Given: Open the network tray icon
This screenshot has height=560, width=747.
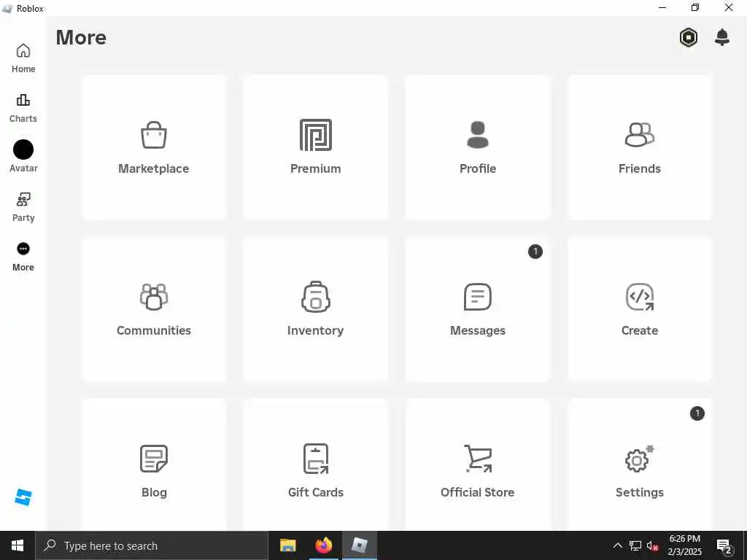Looking at the screenshot, I should coord(635,545).
